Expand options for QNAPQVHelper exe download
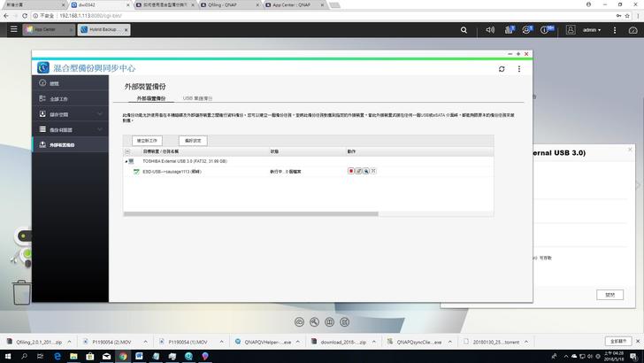This screenshot has width=644, height=363. [x=298, y=342]
